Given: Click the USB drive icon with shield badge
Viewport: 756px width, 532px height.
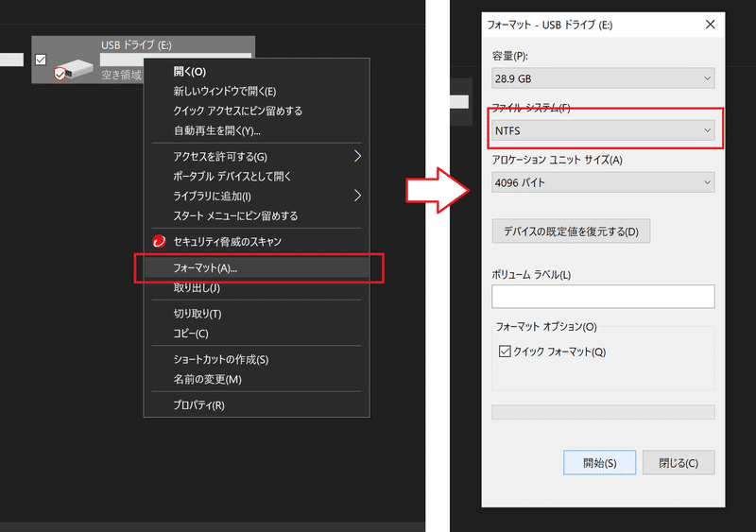Looking at the screenshot, I should (x=74, y=70).
